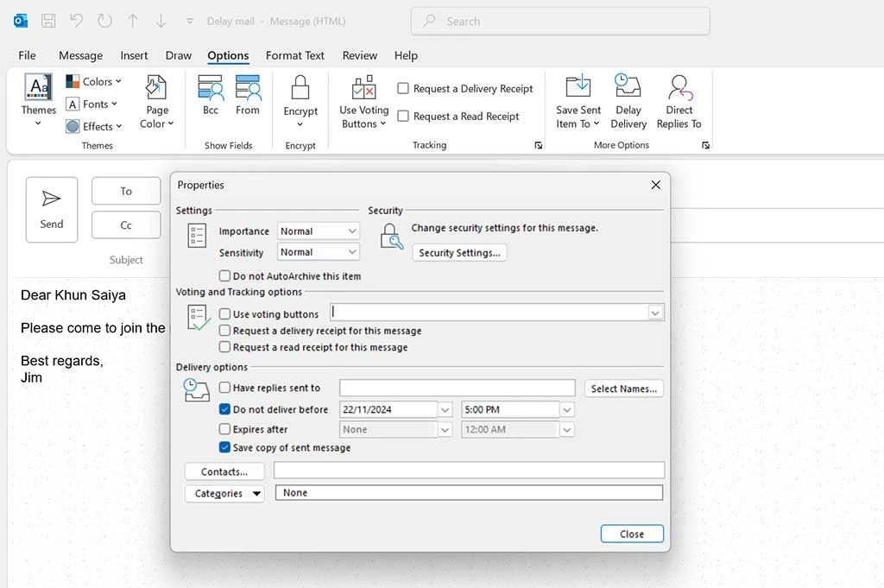Switch to the Insert tab

(x=134, y=55)
